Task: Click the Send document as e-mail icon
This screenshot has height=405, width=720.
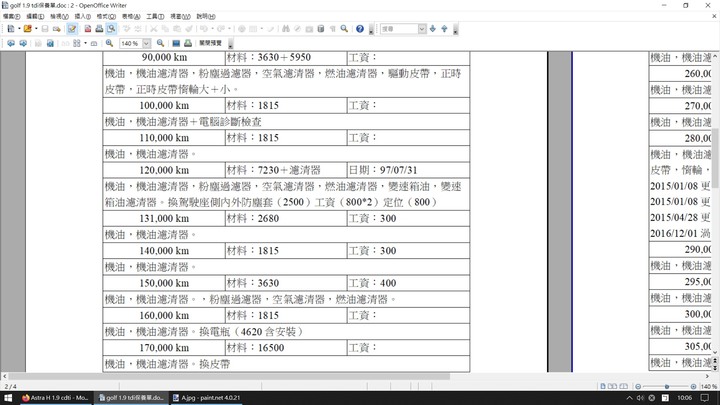Action: click(56, 29)
